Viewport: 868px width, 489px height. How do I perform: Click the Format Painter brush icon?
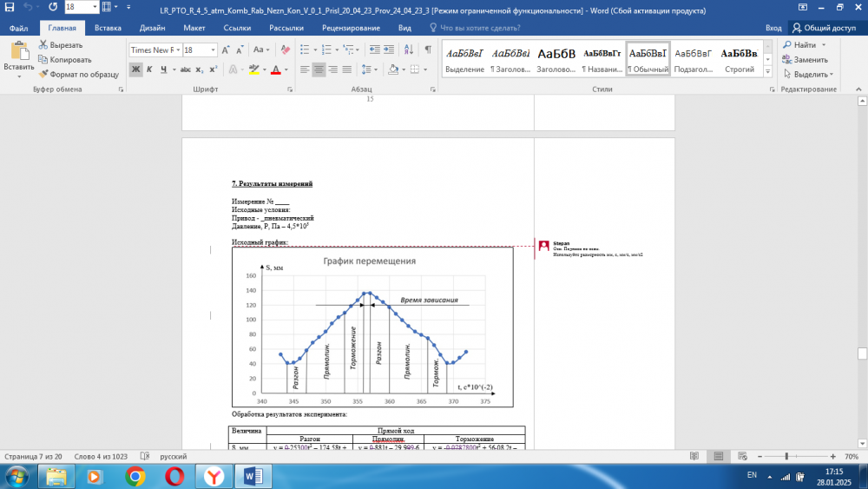tap(43, 75)
